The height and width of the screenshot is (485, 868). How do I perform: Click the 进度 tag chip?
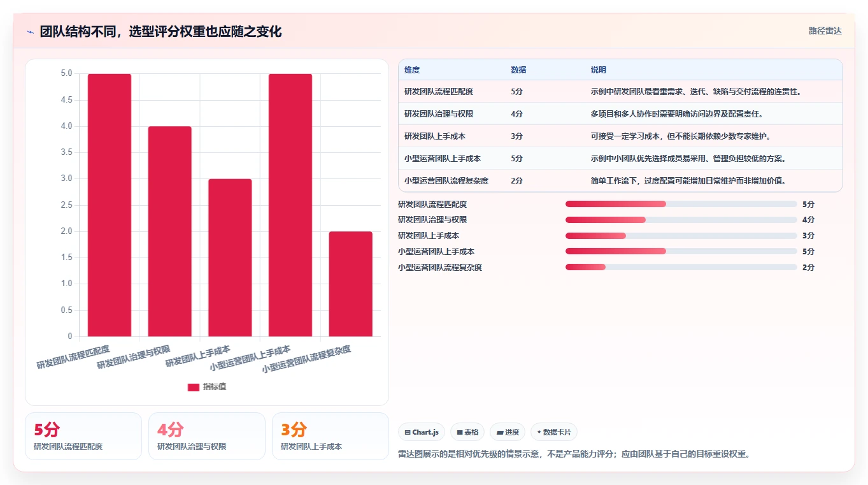508,432
